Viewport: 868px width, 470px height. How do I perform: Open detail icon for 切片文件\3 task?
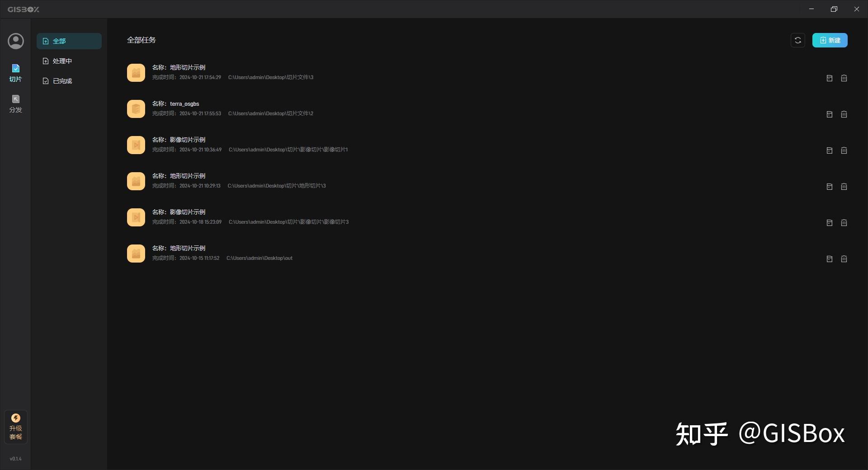tap(830, 78)
